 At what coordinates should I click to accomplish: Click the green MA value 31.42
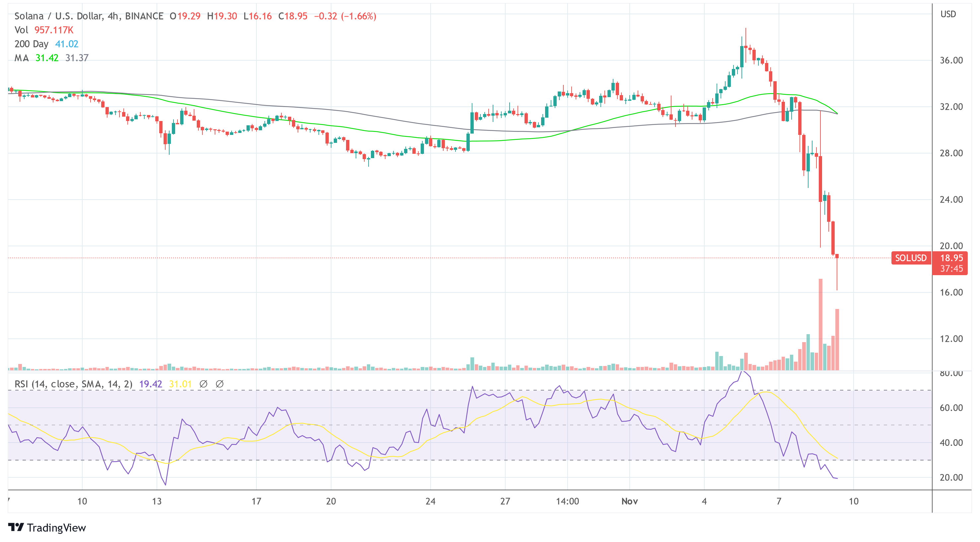coord(47,58)
